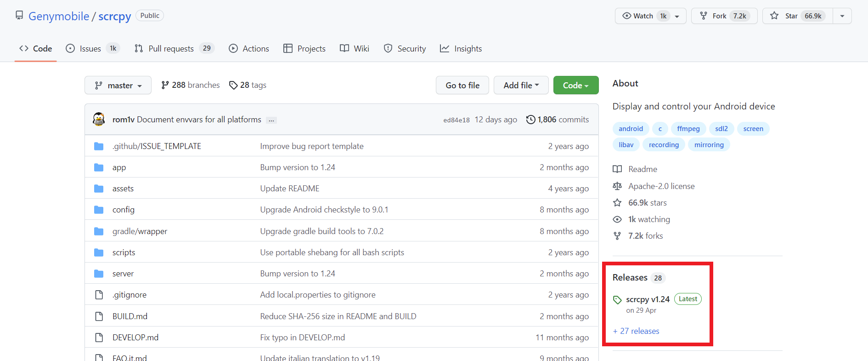View the 1k watching link

pos(642,219)
